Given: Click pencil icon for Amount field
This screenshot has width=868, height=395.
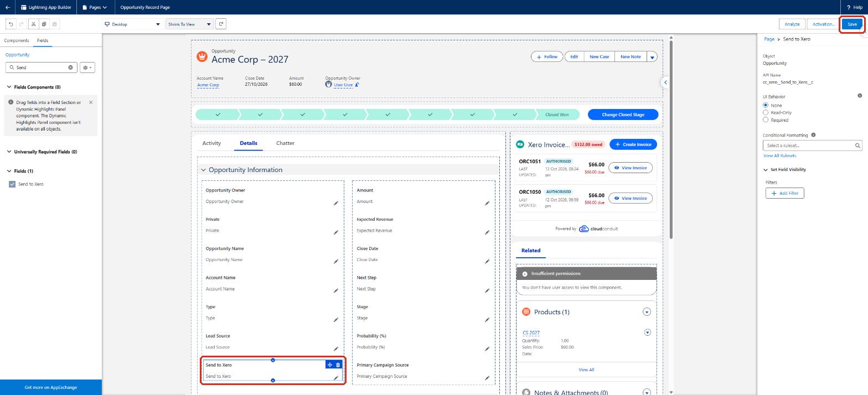Looking at the screenshot, I should (487, 204).
